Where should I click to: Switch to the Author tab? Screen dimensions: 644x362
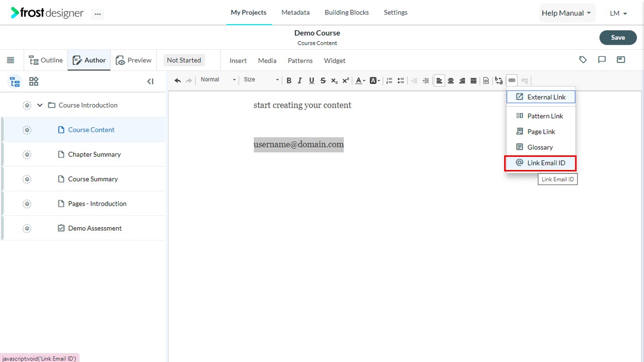tap(89, 60)
